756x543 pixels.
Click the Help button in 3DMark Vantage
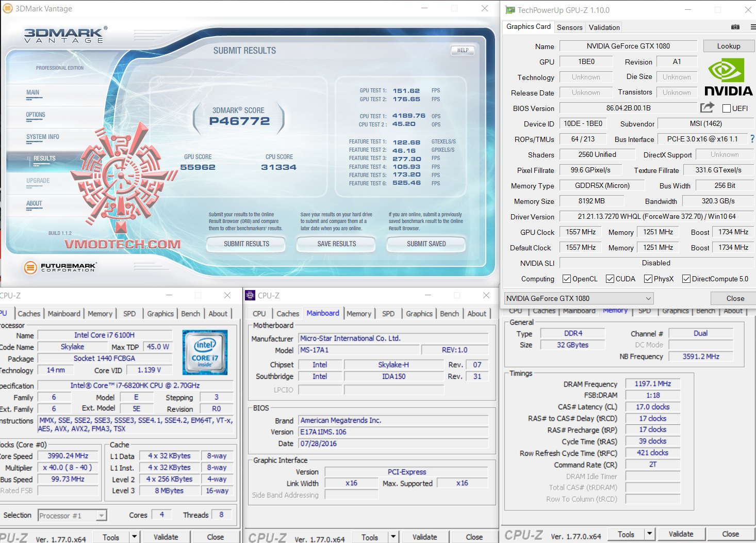pyautogui.click(x=463, y=50)
